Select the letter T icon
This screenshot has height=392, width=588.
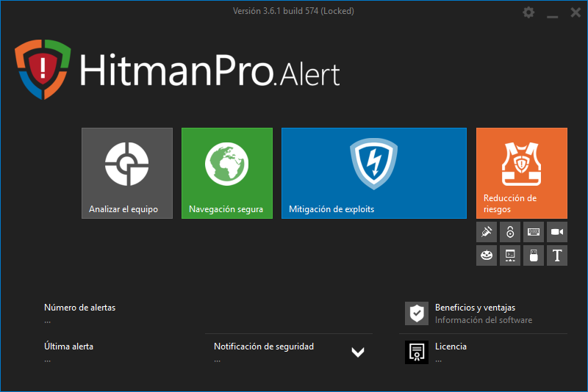coord(557,255)
